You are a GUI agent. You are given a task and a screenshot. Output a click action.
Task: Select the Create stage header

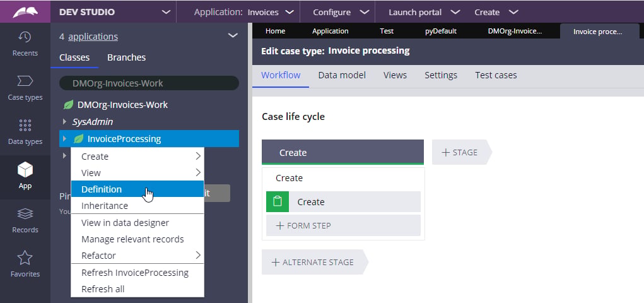coord(343,153)
